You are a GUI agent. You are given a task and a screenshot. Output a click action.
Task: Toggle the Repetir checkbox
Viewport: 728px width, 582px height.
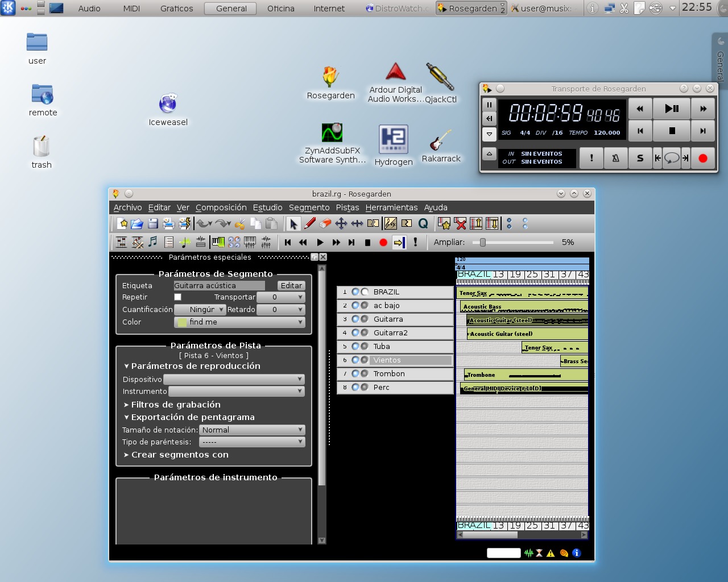[177, 297]
